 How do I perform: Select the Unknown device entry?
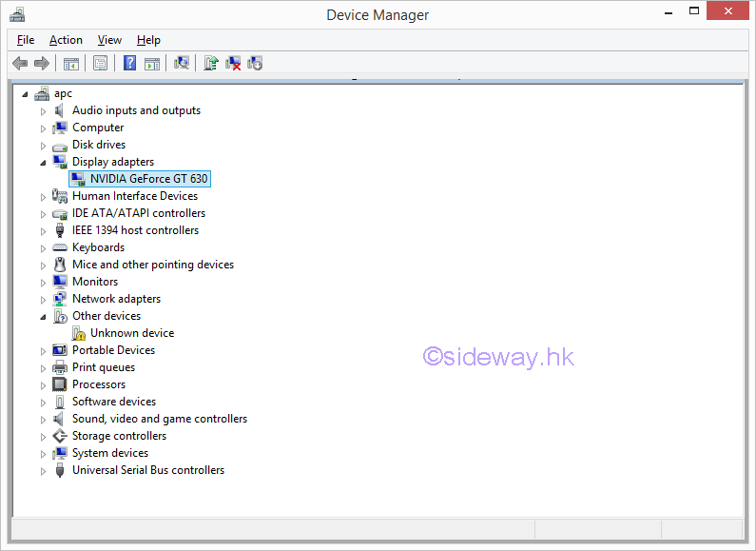tap(131, 333)
